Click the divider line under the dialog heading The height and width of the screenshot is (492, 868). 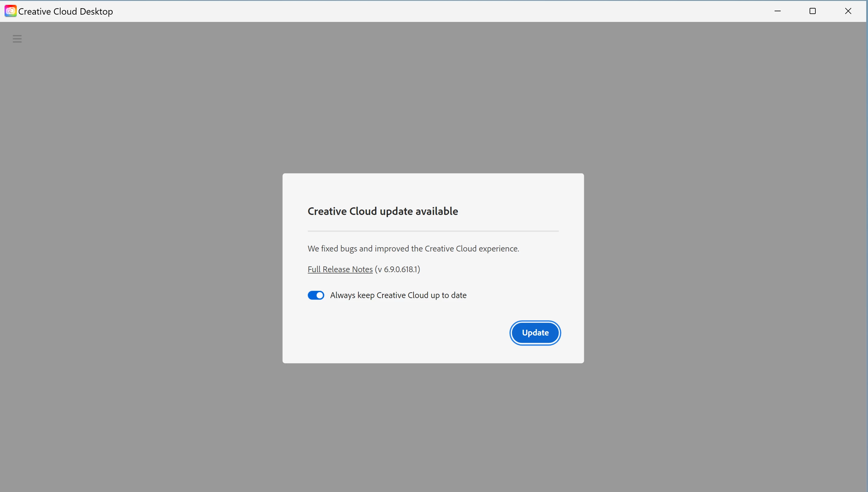coord(433,231)
